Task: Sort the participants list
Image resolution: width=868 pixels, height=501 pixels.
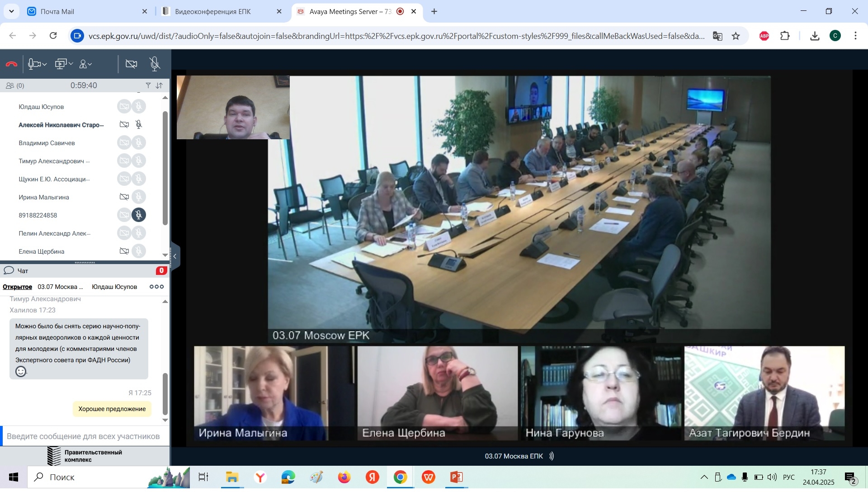Action: 159,85
